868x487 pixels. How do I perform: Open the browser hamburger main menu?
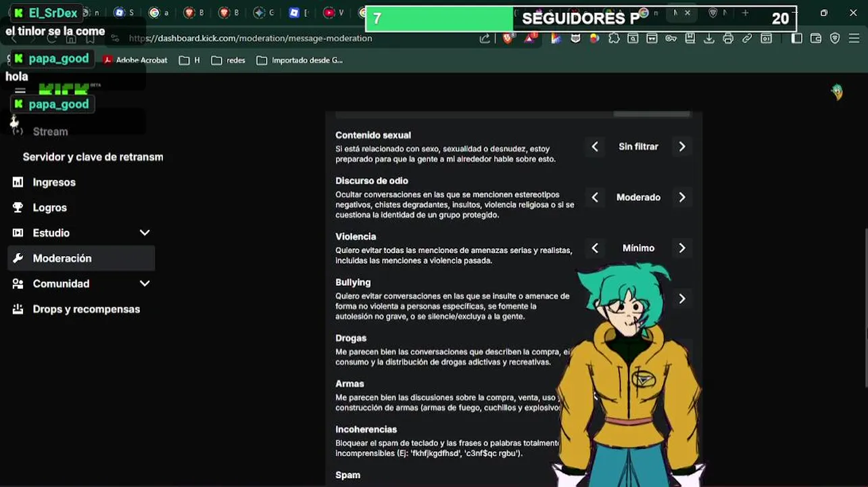tap(854, 39)
